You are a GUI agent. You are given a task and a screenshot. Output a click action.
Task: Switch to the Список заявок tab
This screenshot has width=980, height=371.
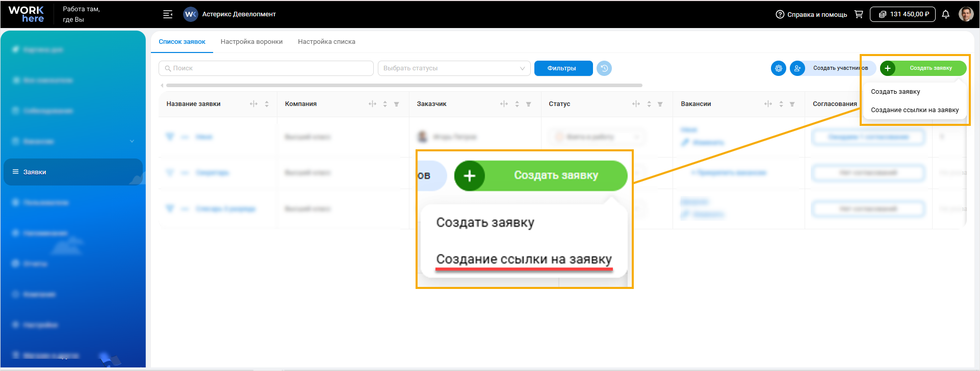pos(182,42)
